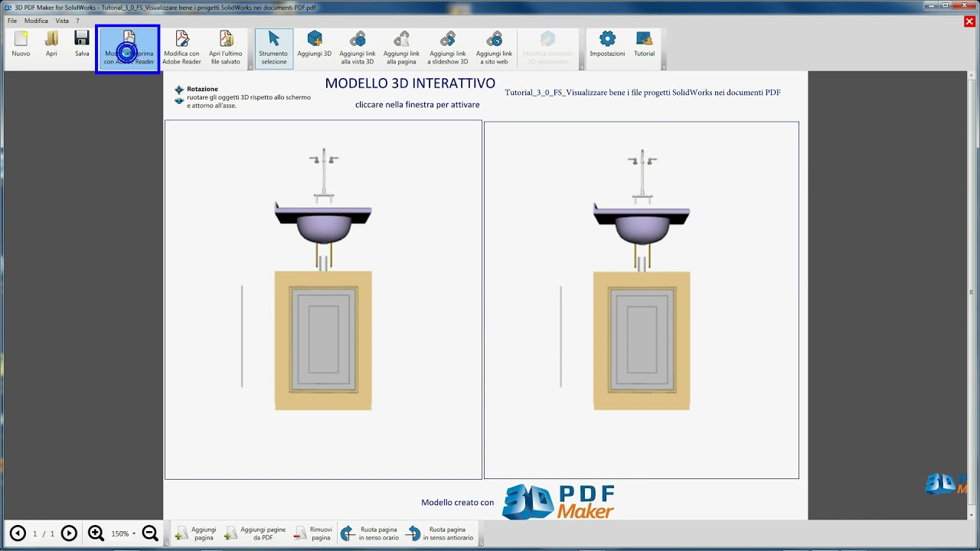Click Rimuovi pagina

coord(313,533)
